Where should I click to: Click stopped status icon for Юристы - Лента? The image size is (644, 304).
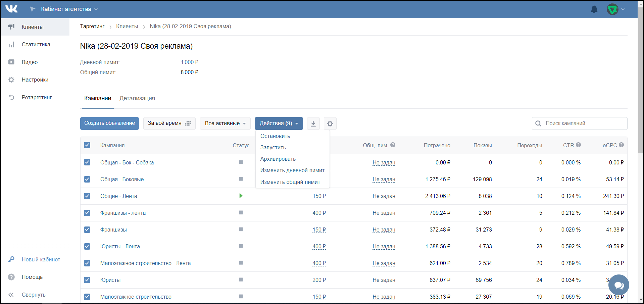pos(241,246)
